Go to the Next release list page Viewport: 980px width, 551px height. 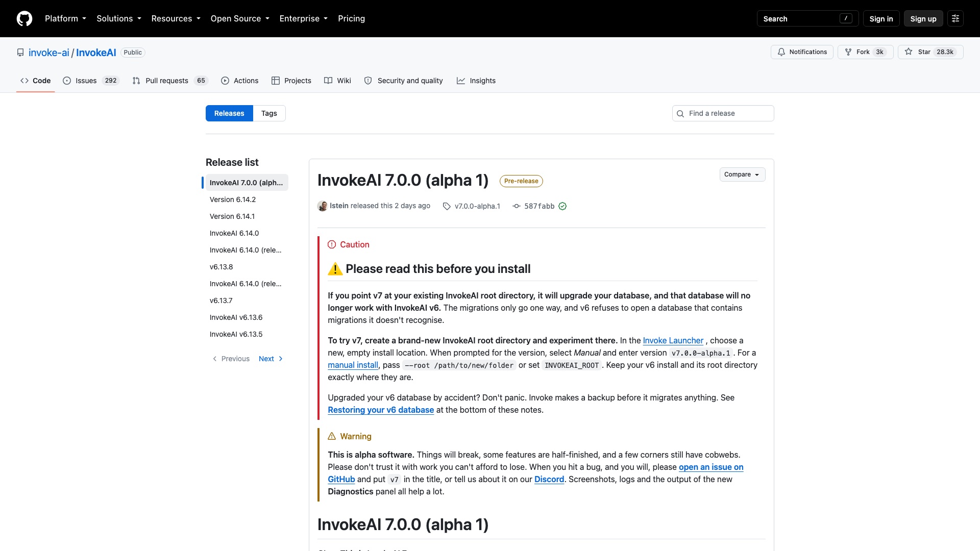point(271,359)
